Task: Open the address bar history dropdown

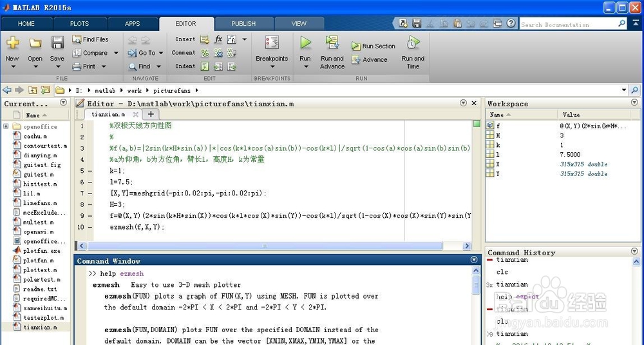Action: (624, 90)
